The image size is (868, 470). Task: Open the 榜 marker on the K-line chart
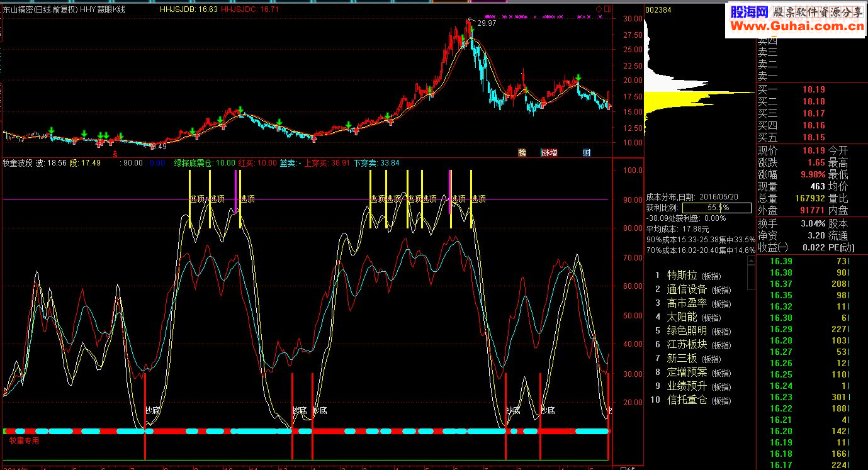click(x=522, y=152)
